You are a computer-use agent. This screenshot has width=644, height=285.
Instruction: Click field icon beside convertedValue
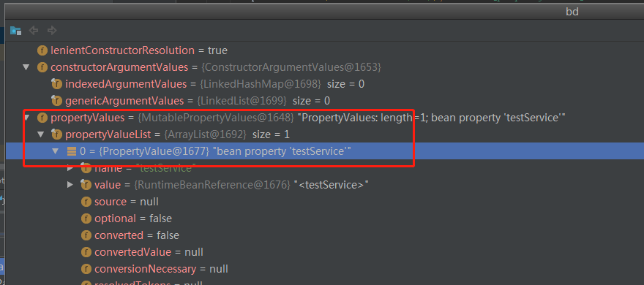click(86, 252)
